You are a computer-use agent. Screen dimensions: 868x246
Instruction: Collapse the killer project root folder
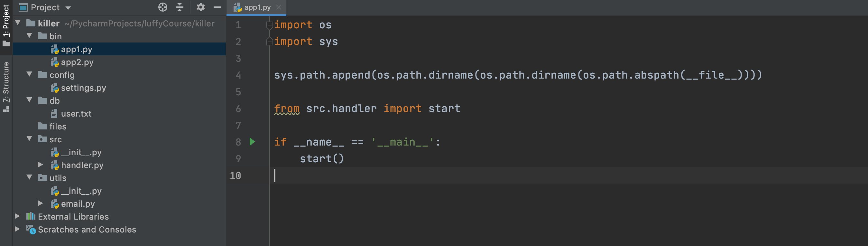(x=18, y=23)
